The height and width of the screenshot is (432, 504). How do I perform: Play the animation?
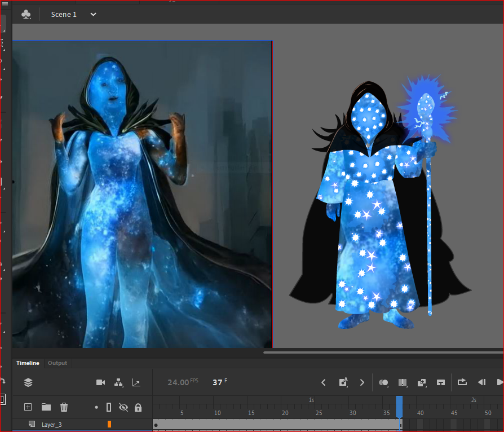(500, 382)
